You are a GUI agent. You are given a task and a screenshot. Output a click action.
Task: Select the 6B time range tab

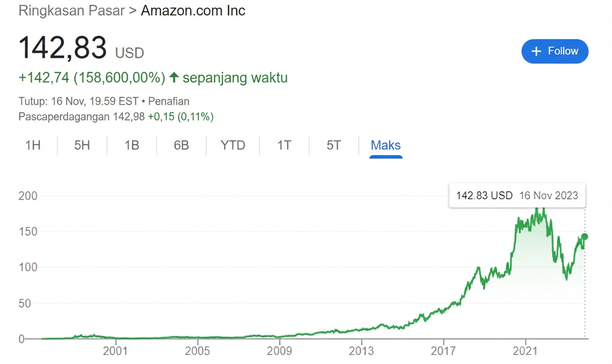coord(181,145)
